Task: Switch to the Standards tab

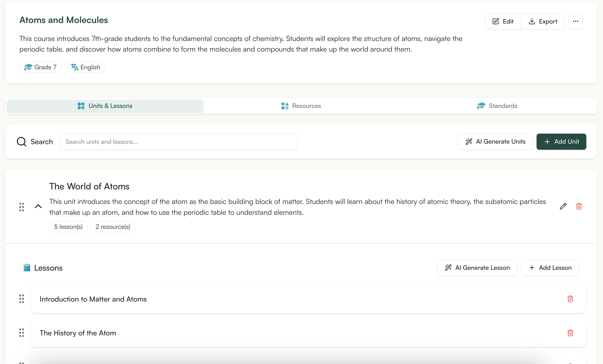Action: click(x=497, y=106)
